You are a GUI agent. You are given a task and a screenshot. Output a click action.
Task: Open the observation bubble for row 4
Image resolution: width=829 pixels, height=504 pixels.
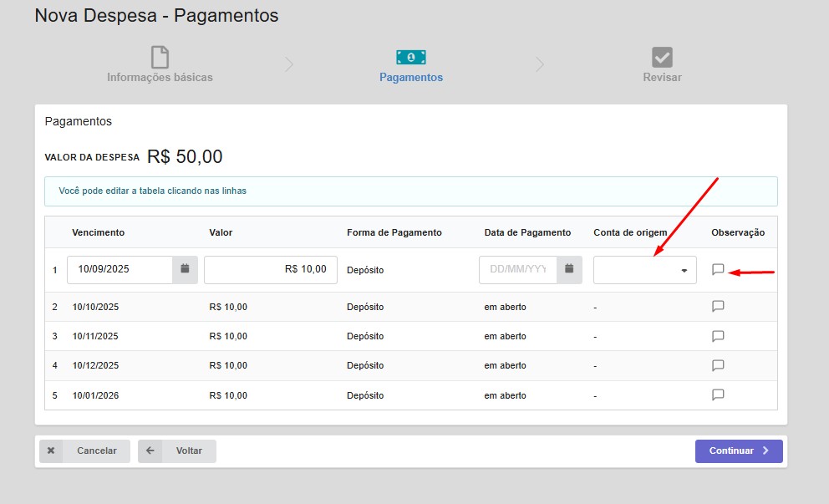coord(718,365)
